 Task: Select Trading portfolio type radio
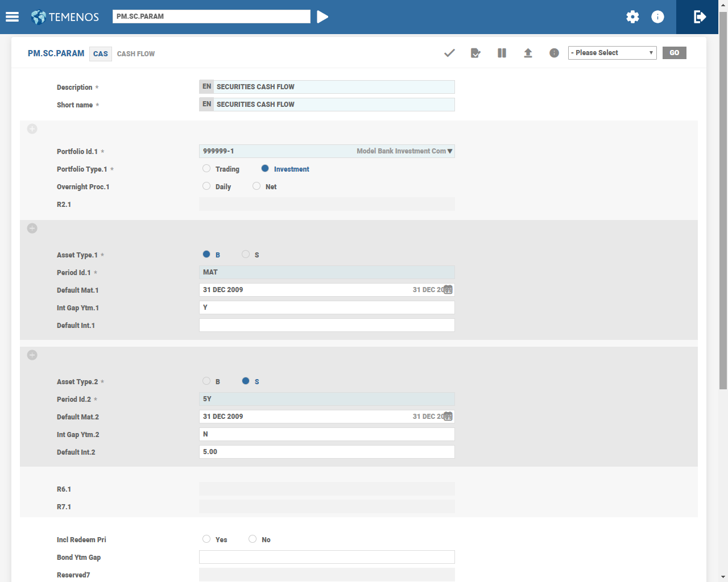click(206, 169)
